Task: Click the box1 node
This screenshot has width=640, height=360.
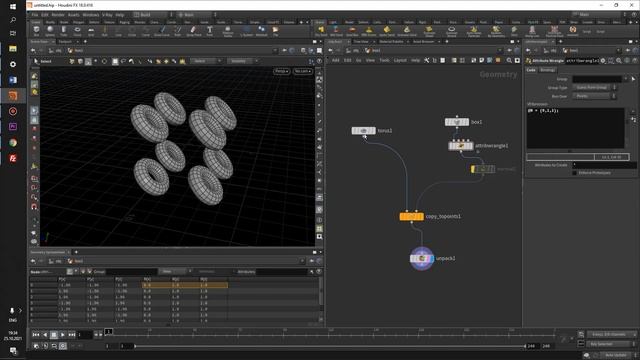Action: (457, 122)
